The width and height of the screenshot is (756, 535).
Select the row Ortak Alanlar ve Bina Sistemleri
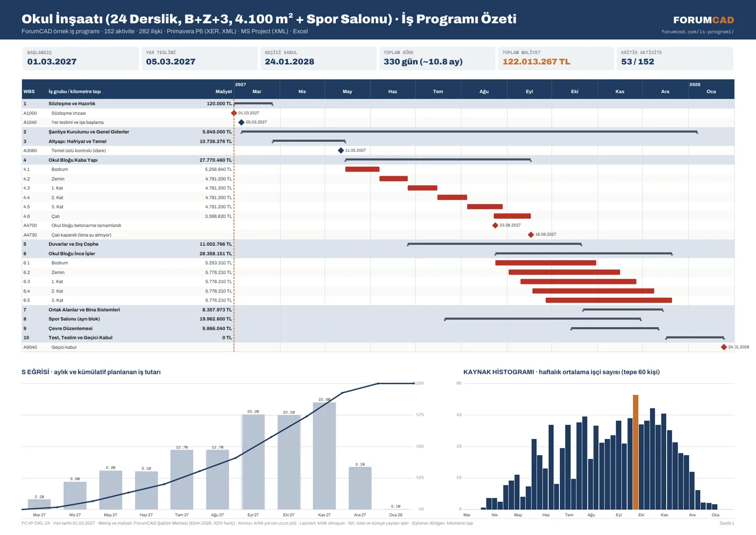(378, 310)
